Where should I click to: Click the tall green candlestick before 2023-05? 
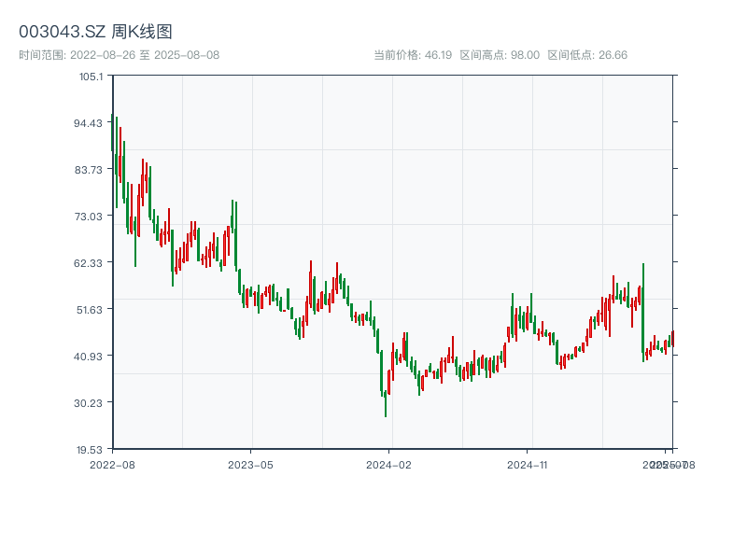click(235, 233)
